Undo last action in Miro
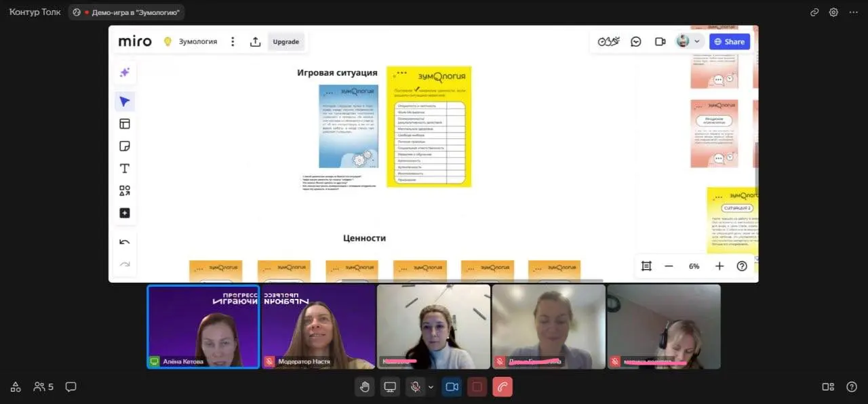 point(125,242)
